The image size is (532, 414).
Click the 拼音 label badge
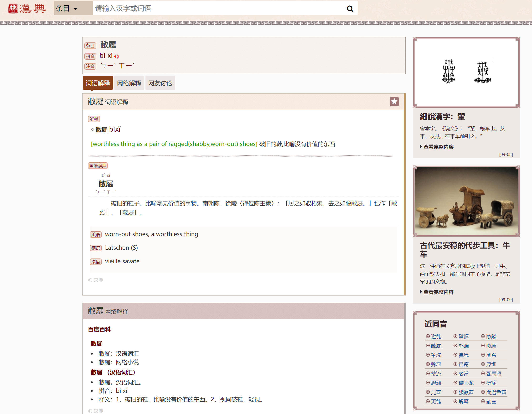90,56
